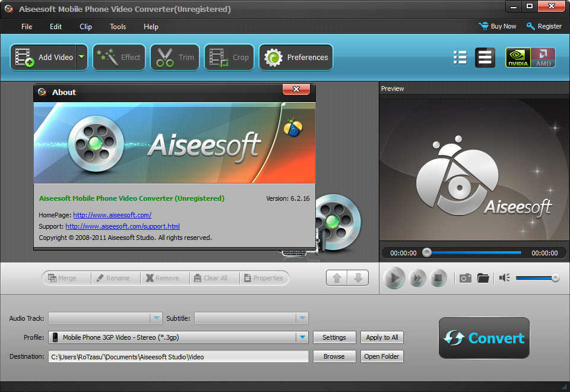This screenshot has height=392, width=570.
Task: Open the aiseesoft.com homepage link
Action: [112, 215]
